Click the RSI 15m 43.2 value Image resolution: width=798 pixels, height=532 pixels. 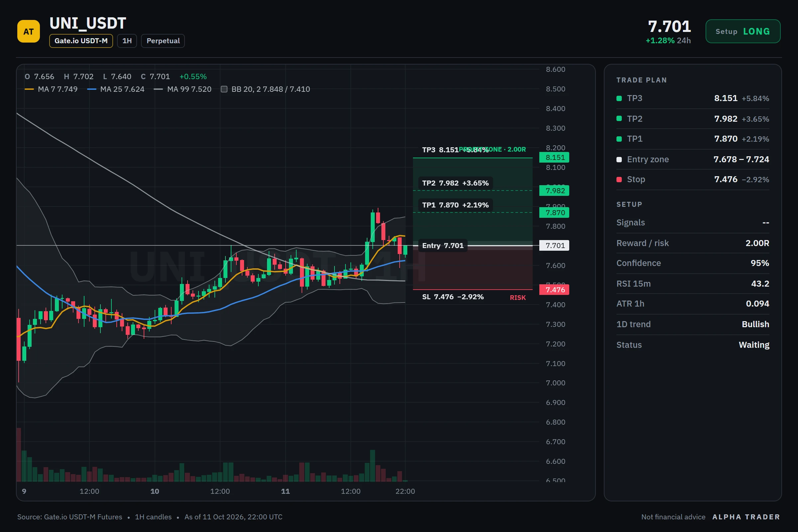tap(760, 284)
